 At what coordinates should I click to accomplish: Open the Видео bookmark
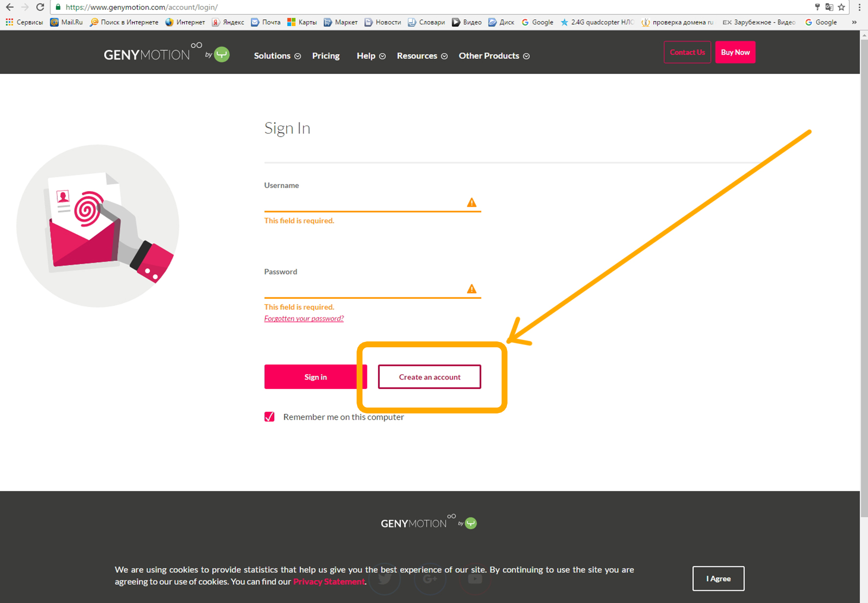coord(466,22)
